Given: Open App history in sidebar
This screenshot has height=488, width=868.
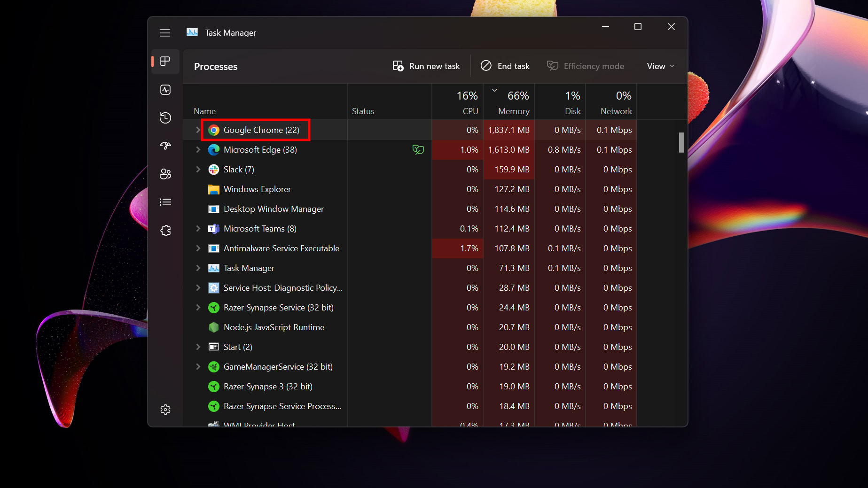Looking at the screenshot, I should tap(165, 118).
